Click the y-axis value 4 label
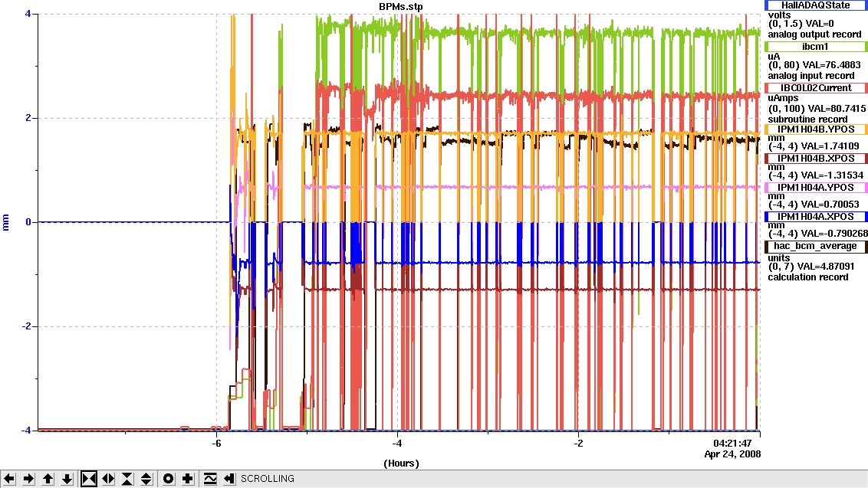 28,15
